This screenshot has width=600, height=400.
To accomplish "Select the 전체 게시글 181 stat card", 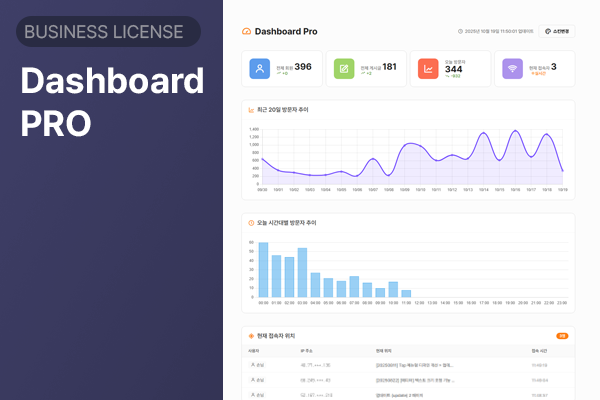I will (366, 69).
